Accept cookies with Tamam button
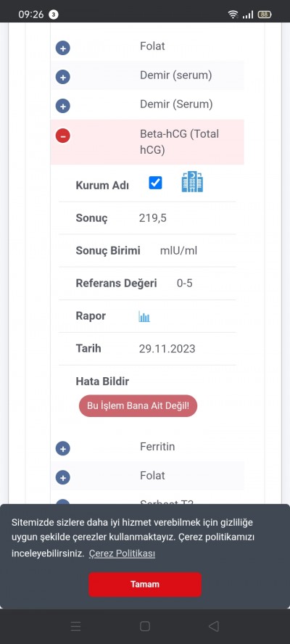The width and height of the screenshot is (290, 644). (x=145, y=585)
